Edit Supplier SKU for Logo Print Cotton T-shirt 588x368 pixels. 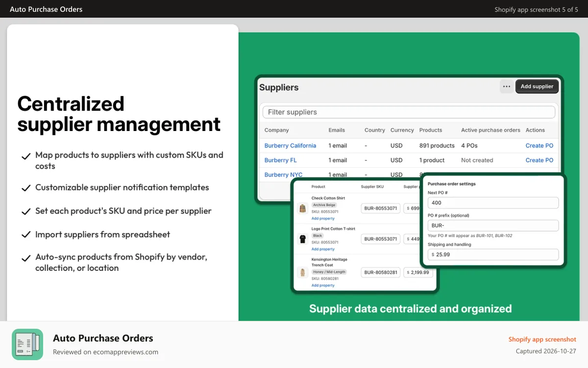point(381,239)
